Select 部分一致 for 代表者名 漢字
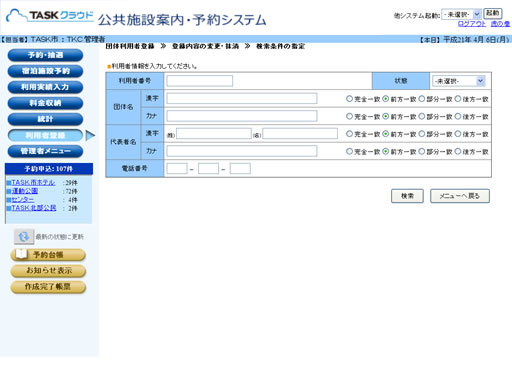 coord(422,134)
